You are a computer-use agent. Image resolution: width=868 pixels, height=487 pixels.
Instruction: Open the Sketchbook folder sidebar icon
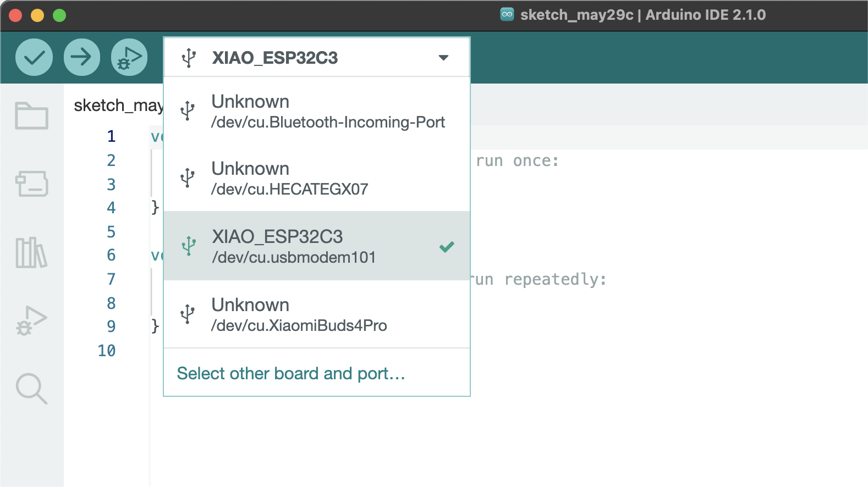(x=31, y=115)
